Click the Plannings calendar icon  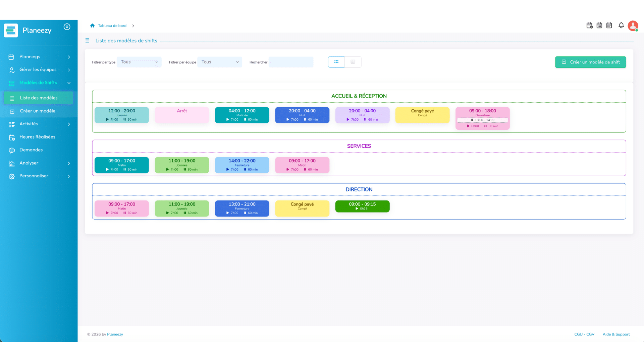click(11, 57)
